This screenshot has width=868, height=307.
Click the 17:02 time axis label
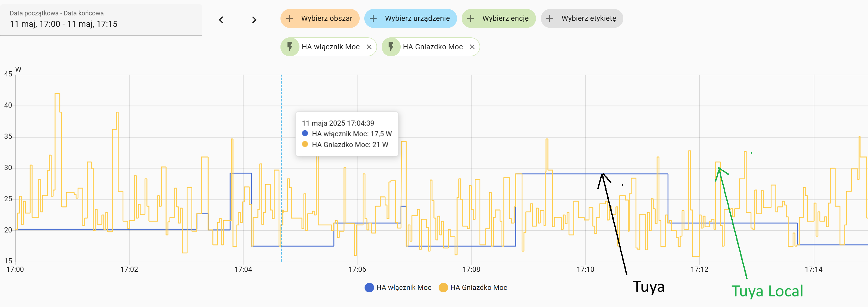(129, 269)
